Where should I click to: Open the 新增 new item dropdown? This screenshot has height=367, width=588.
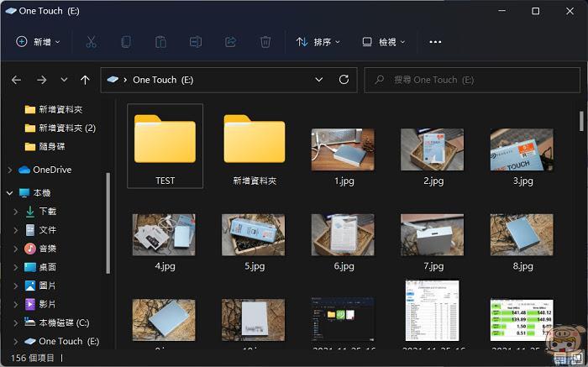tap(38, 42)
